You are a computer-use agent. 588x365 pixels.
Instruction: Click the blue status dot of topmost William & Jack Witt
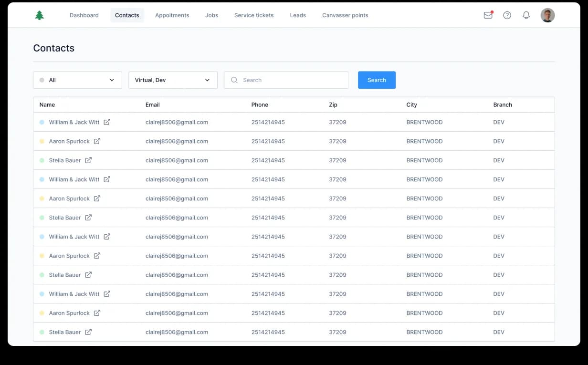(42, 122)
